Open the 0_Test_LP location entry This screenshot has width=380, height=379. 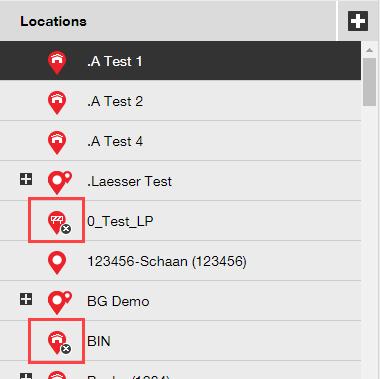click(x=120, y=222)
